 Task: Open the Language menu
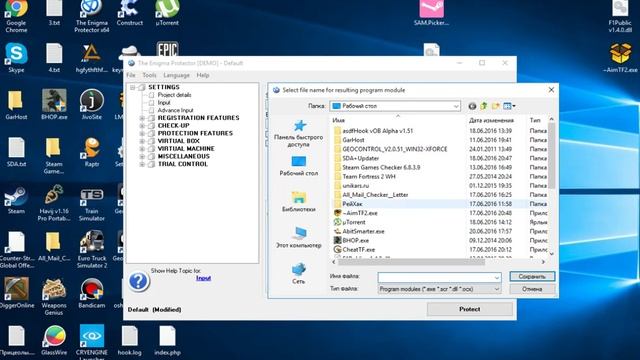176,76
